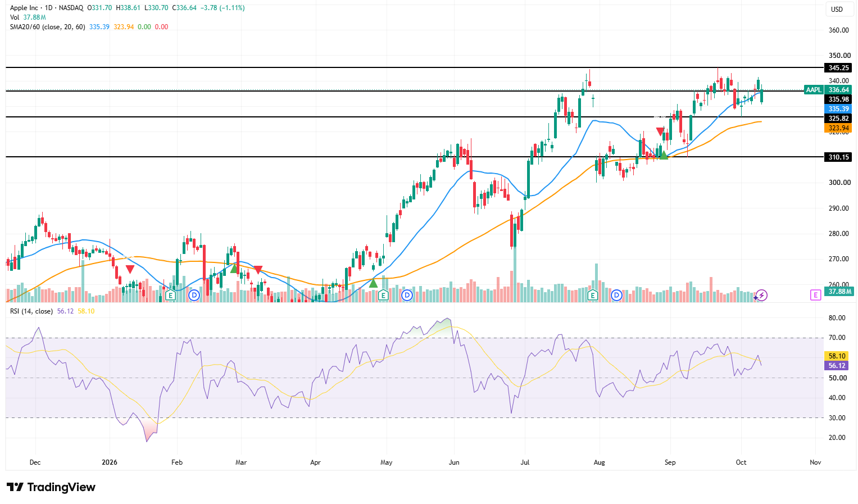Click the red down arrow signal in late August

click(661, 131)
